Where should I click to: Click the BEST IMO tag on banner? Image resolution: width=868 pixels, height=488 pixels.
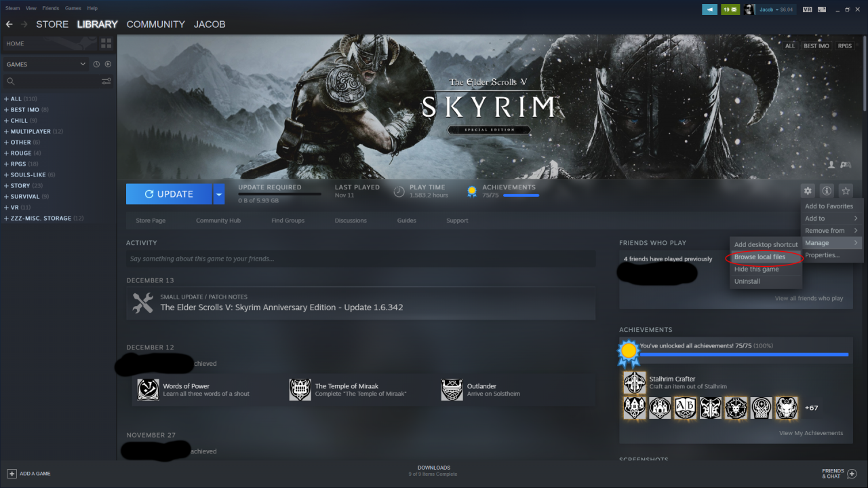[816, 46]
